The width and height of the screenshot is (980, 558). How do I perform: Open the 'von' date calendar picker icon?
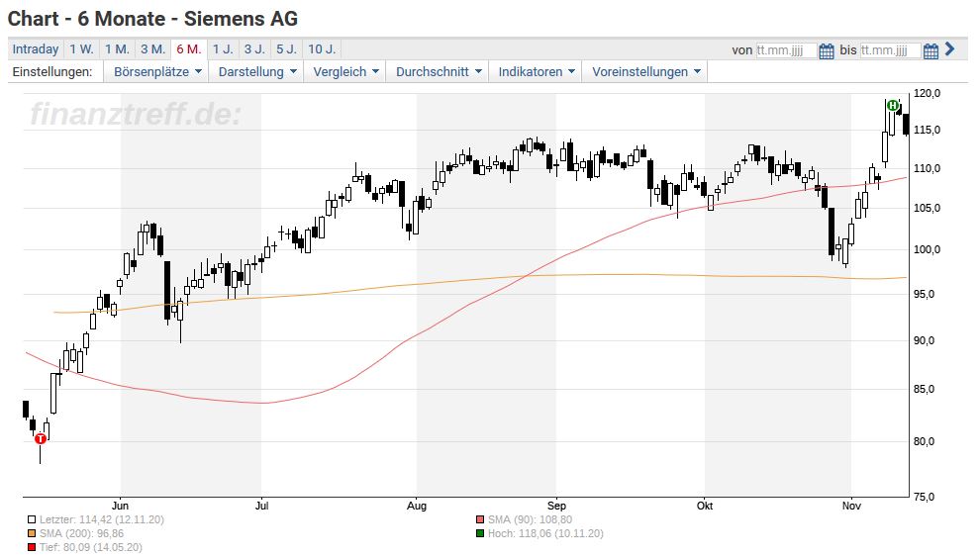(827, 50)
